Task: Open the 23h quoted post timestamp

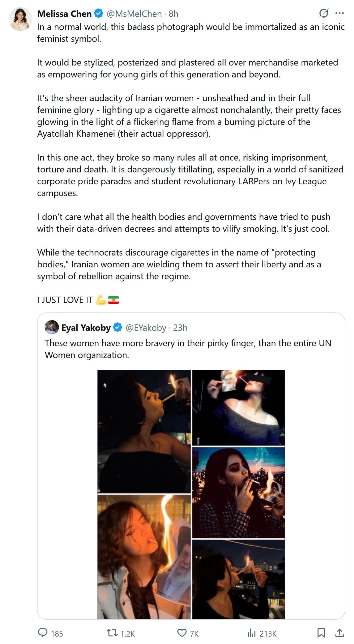Action: 180,328
